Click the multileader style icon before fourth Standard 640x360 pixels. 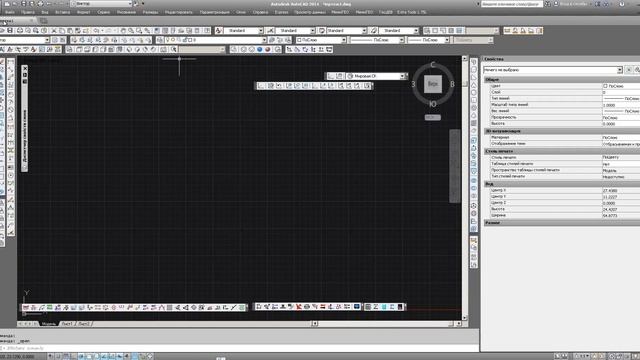point(373,31)
